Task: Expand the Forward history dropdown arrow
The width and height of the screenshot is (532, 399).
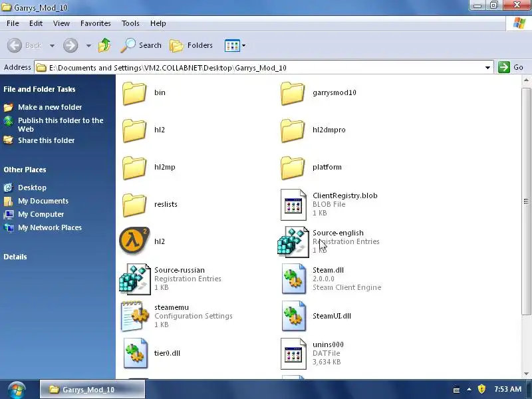Action: pyautogui.click(x=88, y=45)
